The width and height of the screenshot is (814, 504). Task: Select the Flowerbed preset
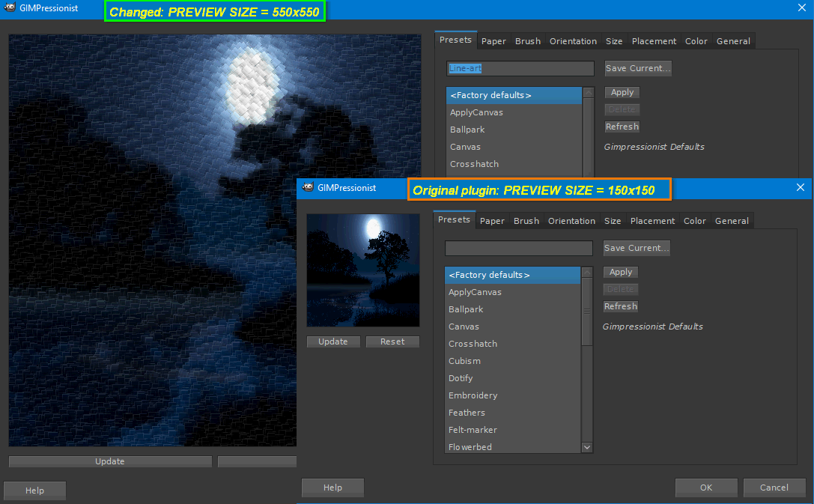point(512,446)
